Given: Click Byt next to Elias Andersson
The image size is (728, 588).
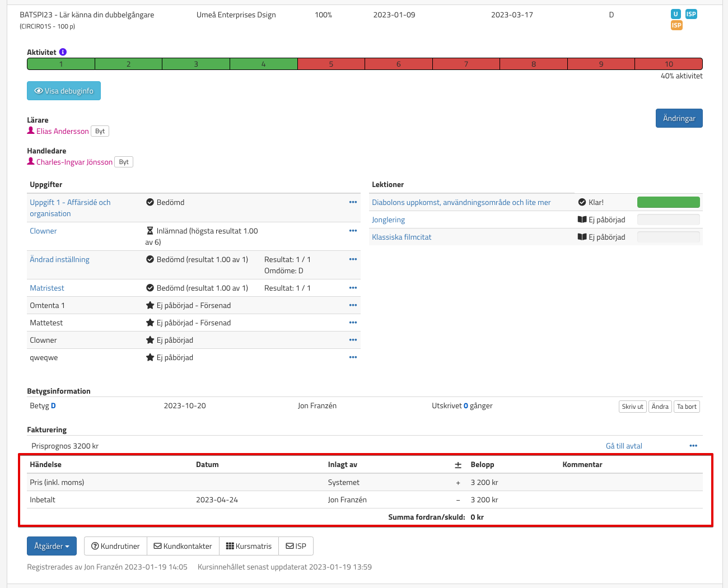Looking at the screenshot, I should click(100, 131).
